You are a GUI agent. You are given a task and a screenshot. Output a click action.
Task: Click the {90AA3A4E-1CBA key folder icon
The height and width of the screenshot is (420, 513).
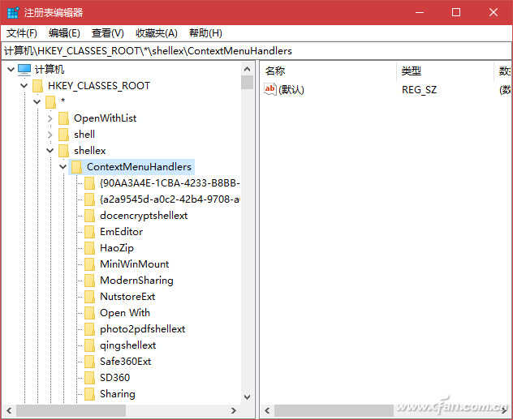click(x=89, y=183)
